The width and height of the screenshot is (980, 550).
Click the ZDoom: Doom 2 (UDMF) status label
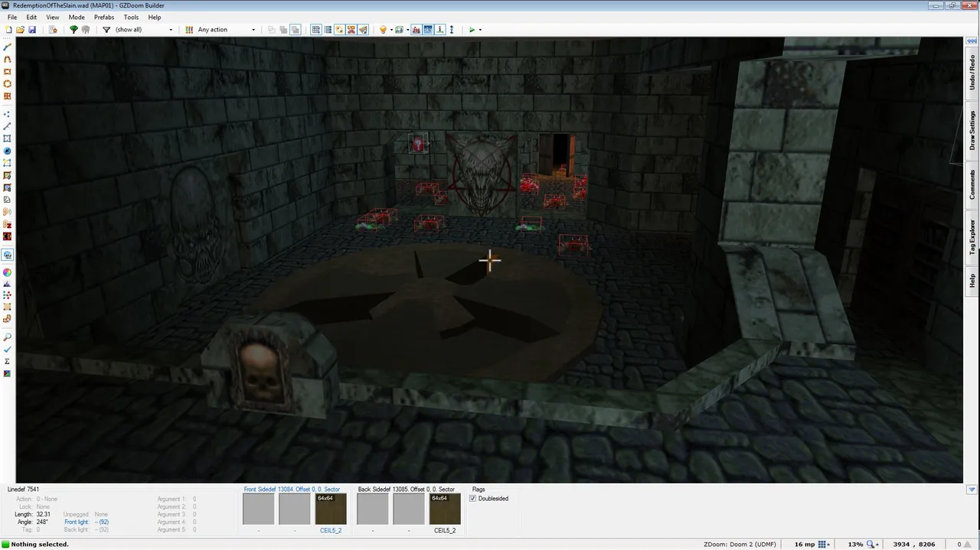740,544
